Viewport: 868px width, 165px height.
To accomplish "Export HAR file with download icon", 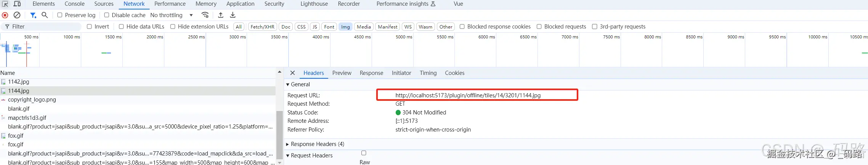I will pos(233,15).
